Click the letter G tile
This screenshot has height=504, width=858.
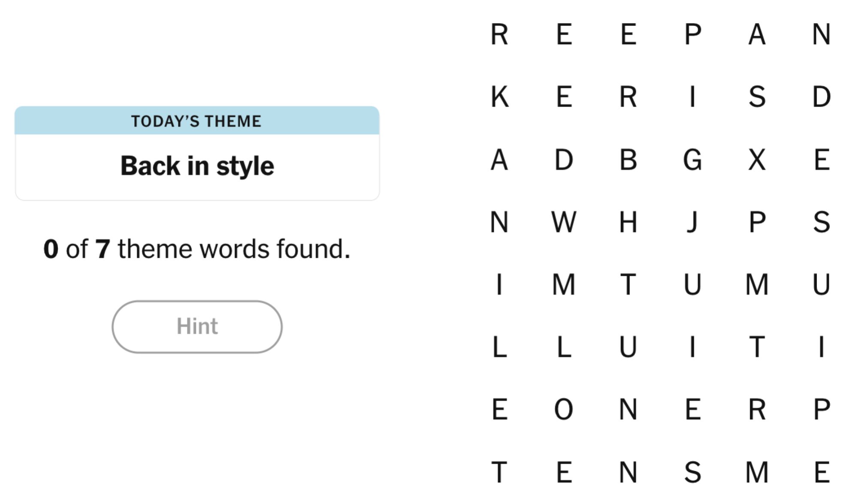coord(692,160)
